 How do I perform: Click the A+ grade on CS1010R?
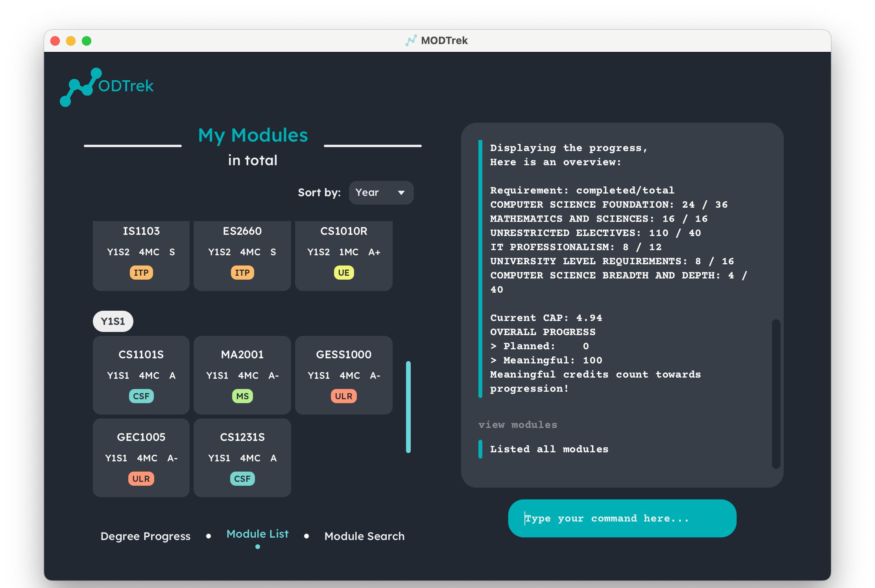pyautogui.click(x=374, y=252)
